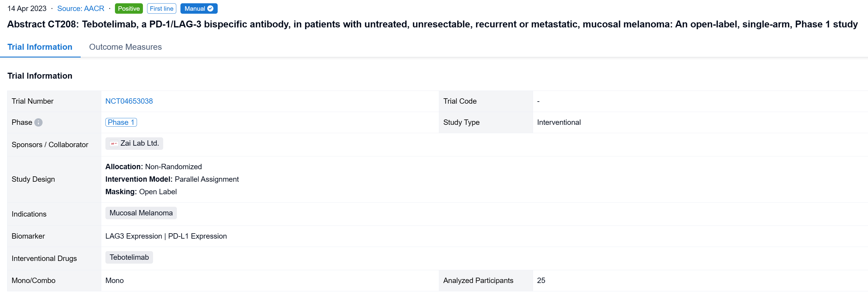The height and width of the screenshot is (297, 868).
Task: Click the Interventional study type value
Action: pos(559,122)
